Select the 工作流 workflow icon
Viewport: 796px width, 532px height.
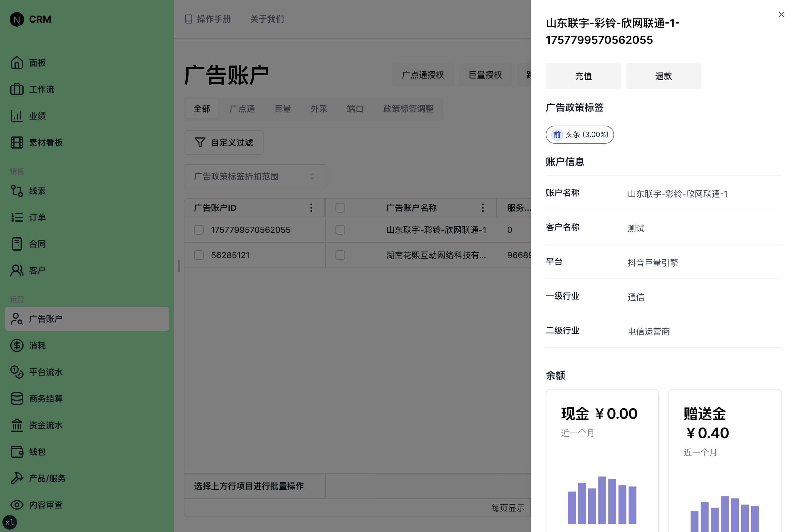click(x=41, y=89)
